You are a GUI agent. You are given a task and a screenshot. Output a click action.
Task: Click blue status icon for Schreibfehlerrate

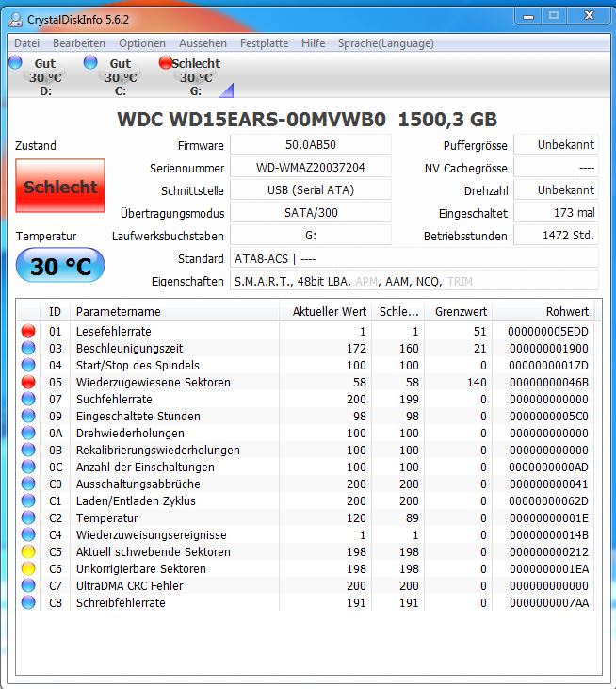pos(28,602)
